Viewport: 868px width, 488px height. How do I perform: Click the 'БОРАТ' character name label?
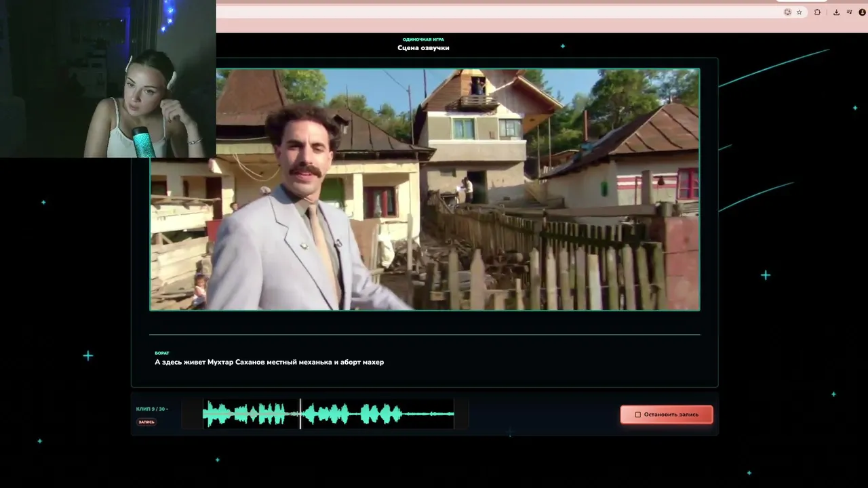tap(162, 353)
